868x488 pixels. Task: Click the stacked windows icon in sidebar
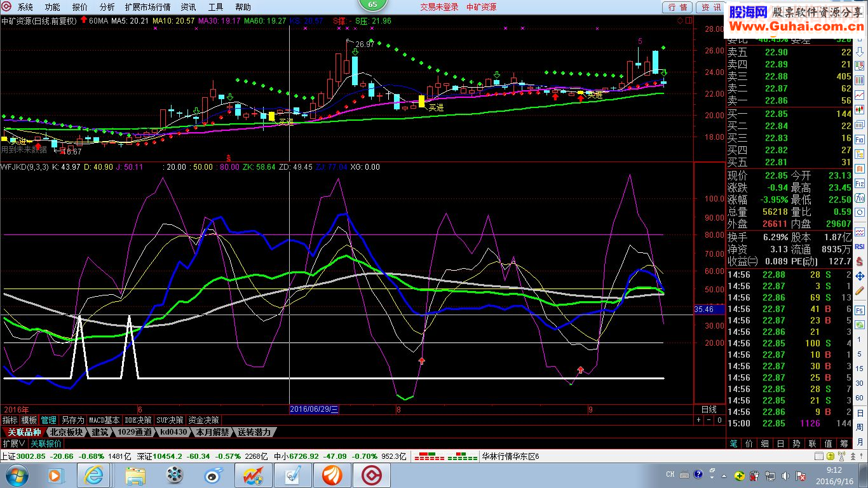860,125
